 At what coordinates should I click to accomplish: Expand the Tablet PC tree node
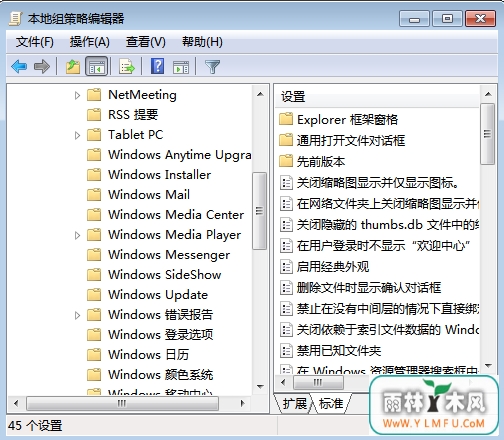coord(77,135)
